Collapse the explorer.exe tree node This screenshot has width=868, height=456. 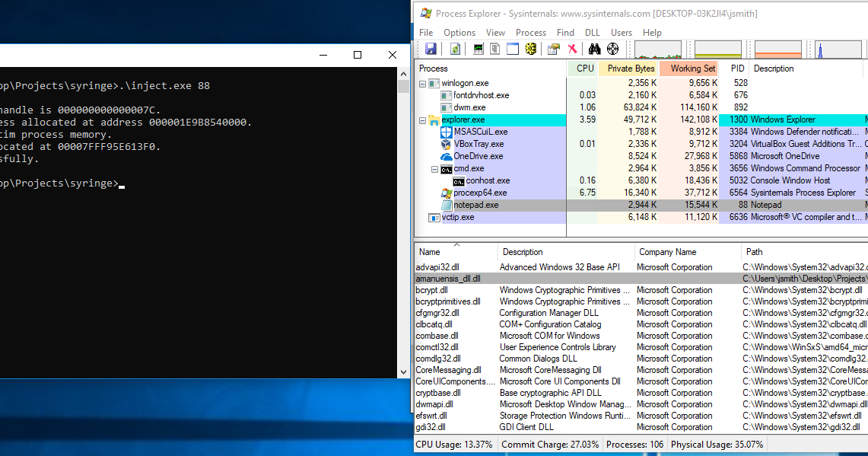tap(422, 120)
